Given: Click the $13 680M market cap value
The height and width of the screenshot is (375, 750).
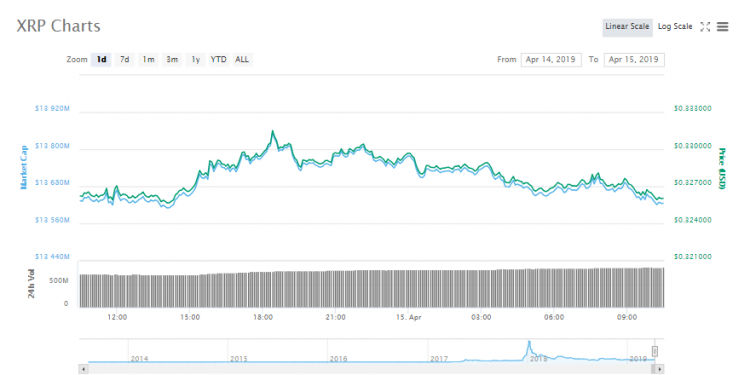Looking at the screenshot, I should pyautogui.click(x=53, y=183).
